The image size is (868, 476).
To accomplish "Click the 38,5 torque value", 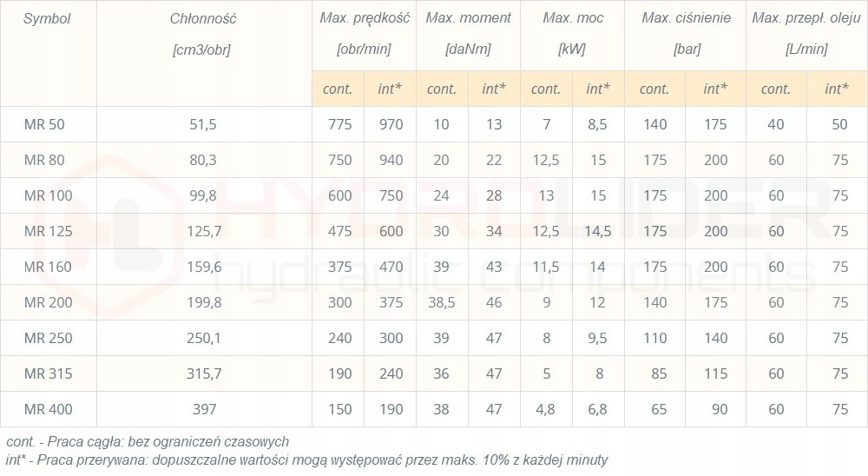I will (x=442, y=302).
